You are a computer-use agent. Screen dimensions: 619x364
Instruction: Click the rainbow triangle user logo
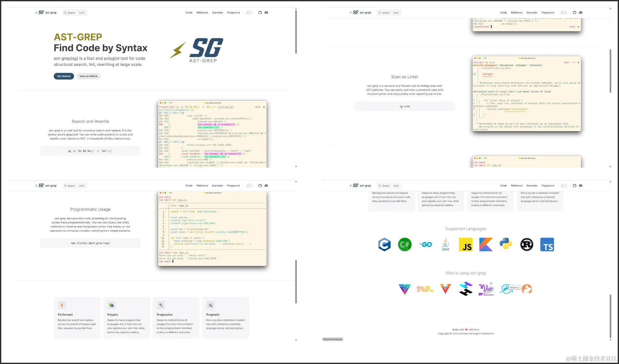404,289
